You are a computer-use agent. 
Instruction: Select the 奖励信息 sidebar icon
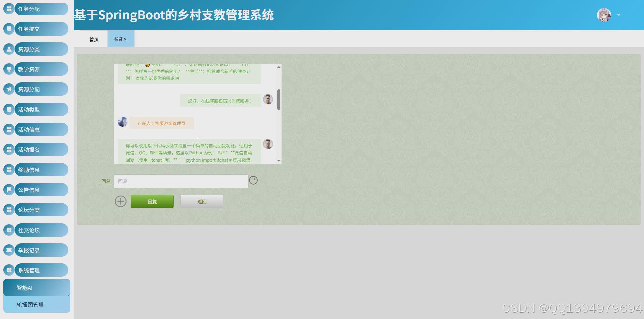pyautogui.click(x=9, y=170)
